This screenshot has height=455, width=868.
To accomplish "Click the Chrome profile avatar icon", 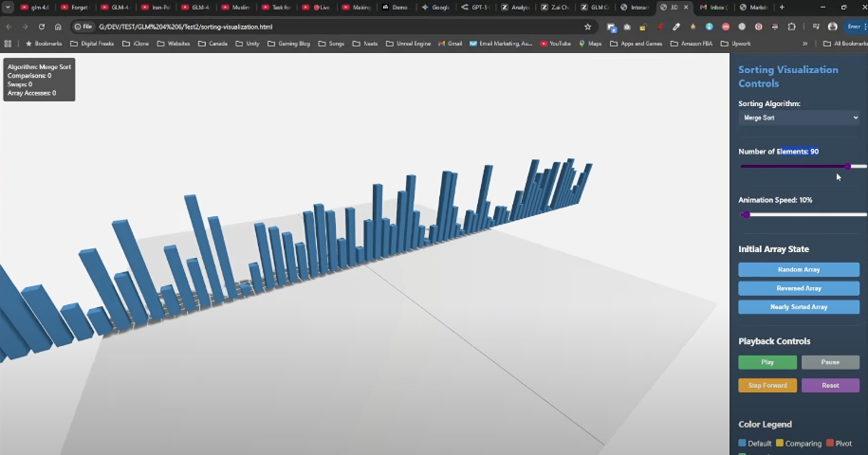I will tap(833, 27).
